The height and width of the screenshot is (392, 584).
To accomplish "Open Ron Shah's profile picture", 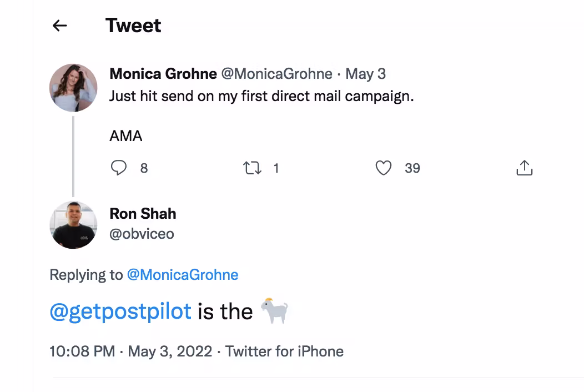I will click(73, 225).
